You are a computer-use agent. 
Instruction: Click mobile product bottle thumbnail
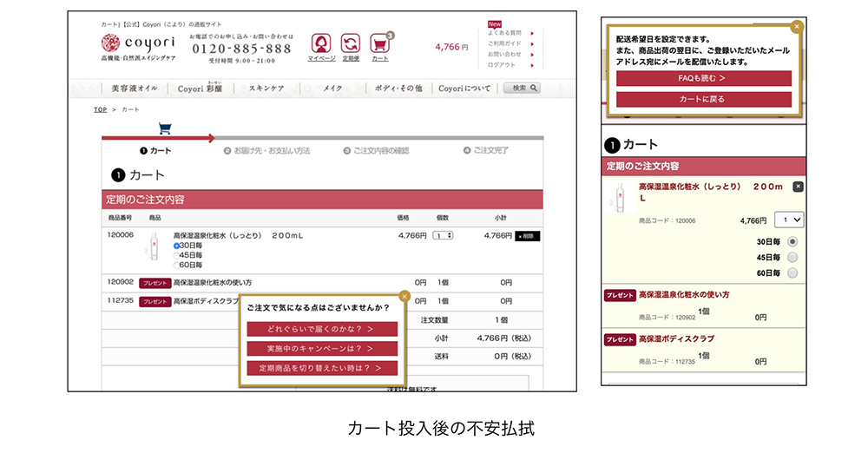(620, 198)
